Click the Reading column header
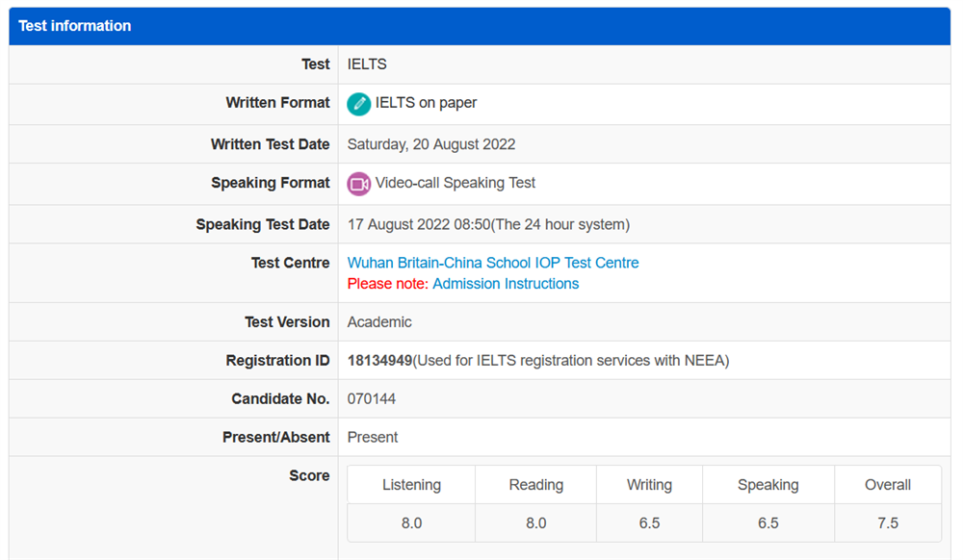 pyautogui.click(x=536, y=485)
